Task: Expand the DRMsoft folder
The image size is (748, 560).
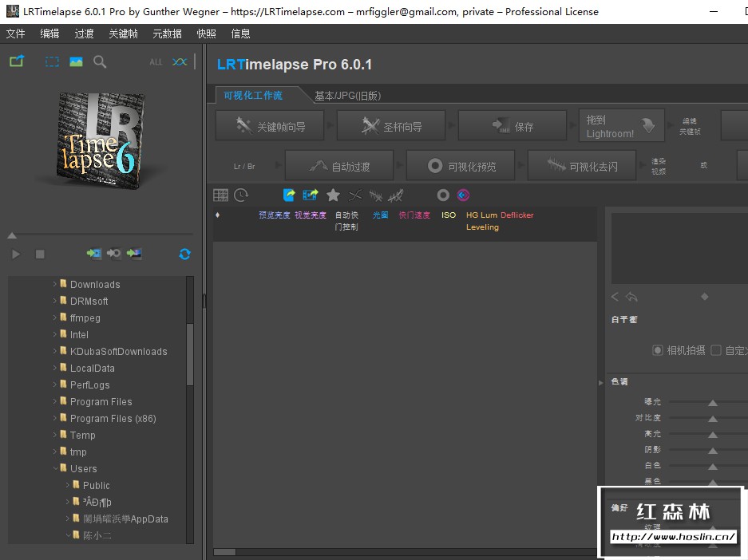Action: point(55,301)
